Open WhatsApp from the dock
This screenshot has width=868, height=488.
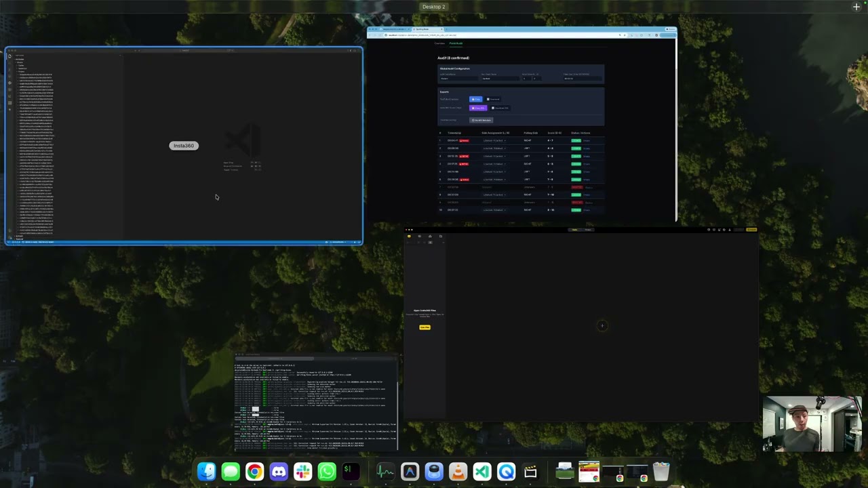327,472
